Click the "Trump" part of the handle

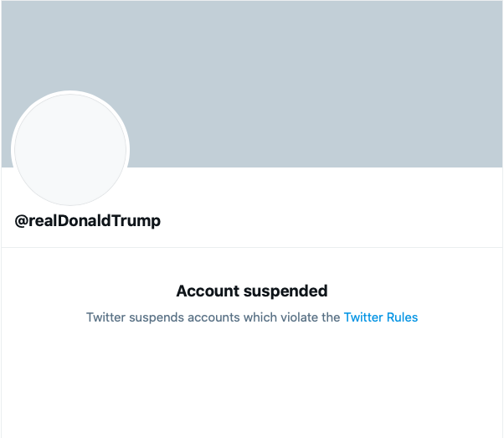tap(139, 221)
